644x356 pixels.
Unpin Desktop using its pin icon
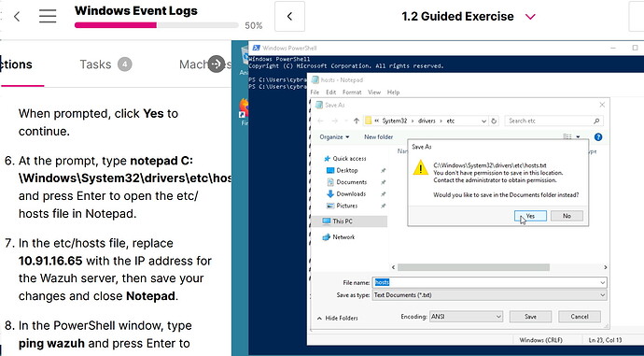tap(383, 170)
